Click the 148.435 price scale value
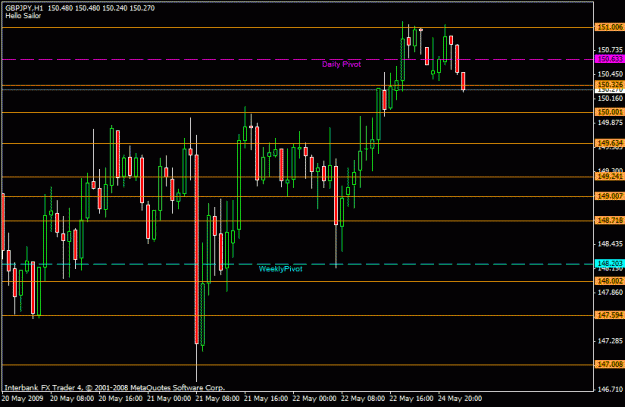The height and width of the screenshot is (407, 625). (x=610, y=244)
